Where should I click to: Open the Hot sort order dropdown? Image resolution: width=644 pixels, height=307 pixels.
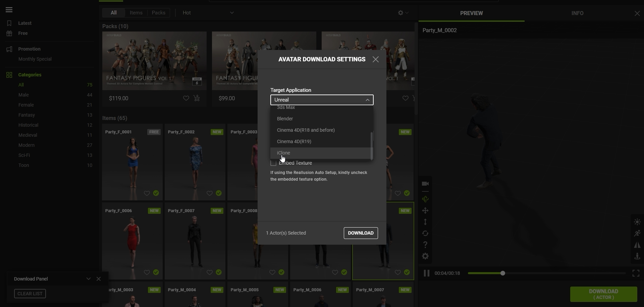208,13
